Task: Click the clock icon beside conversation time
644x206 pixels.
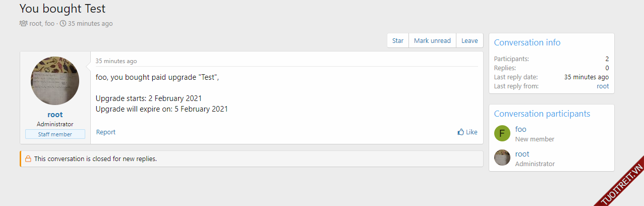Action: [63, 23]
